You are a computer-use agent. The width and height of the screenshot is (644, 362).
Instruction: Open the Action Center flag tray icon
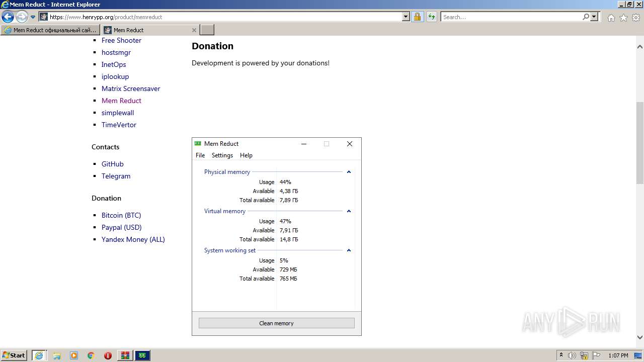[x=596, y=355]
